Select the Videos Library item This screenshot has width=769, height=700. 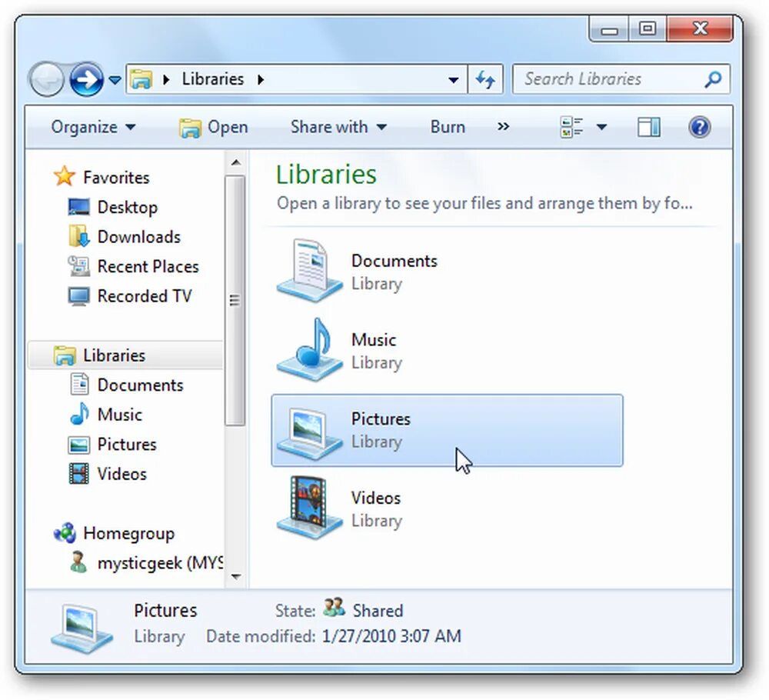tap(447, 509)
